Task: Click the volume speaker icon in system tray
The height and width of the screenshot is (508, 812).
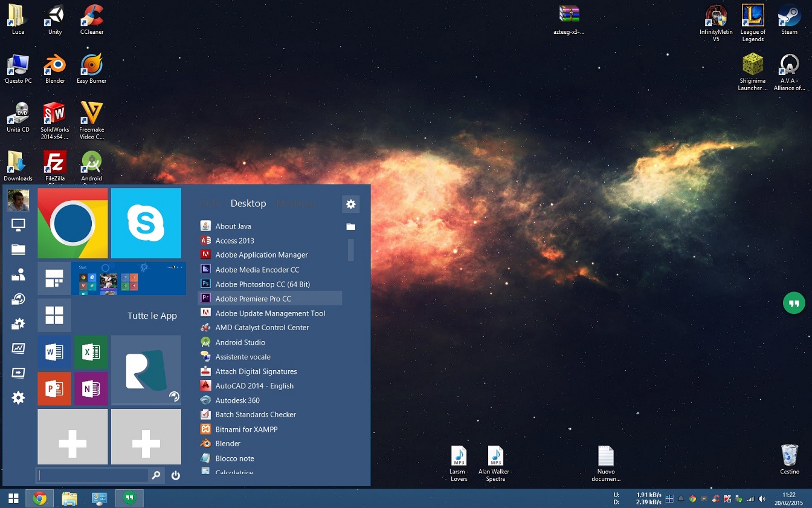Action: point(762,499)
